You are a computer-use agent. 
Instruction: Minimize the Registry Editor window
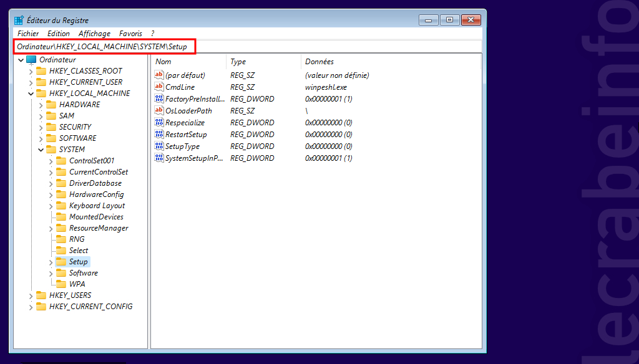[x=428, y=20]
